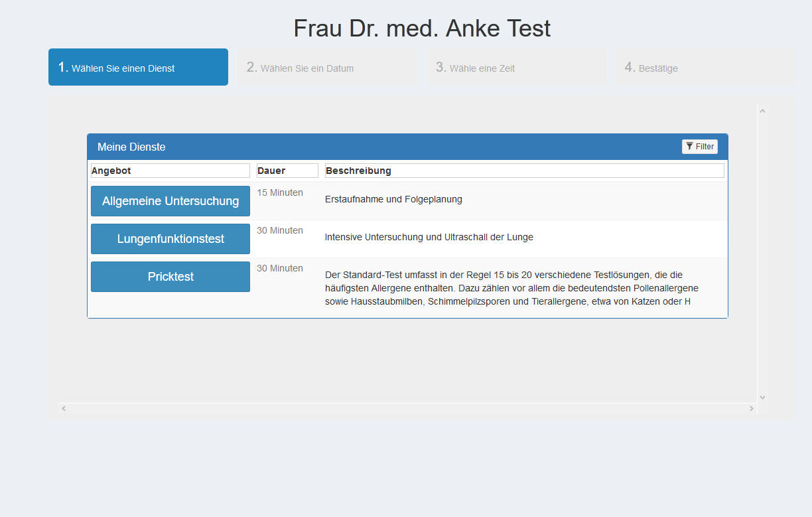Click the Dauer filter input field

point(287,170)
